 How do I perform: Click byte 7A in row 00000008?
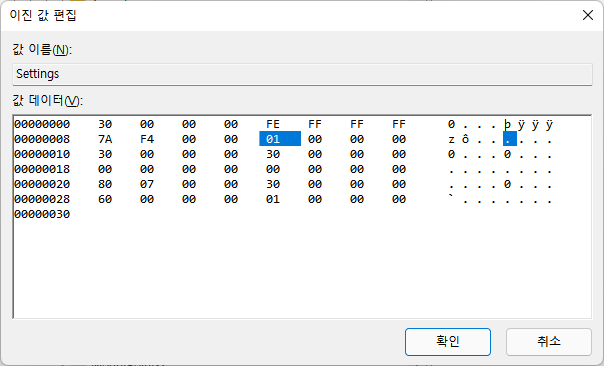105,139
